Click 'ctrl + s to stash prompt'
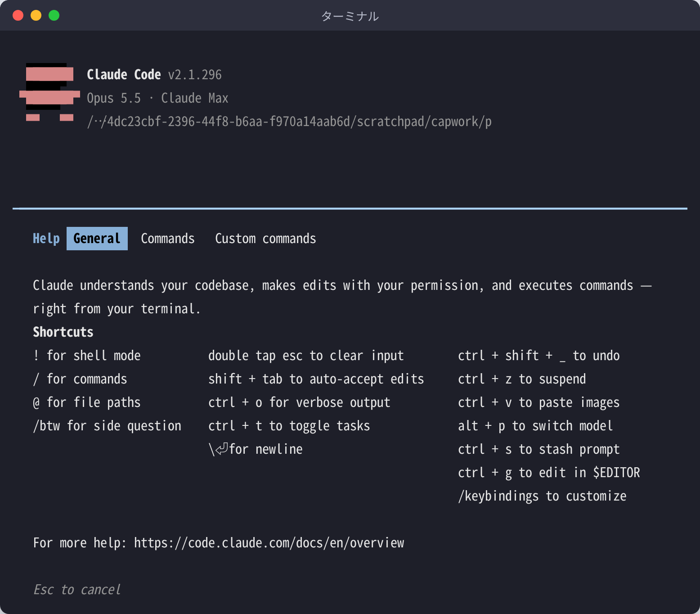700x614 pixels. [539, 449]
